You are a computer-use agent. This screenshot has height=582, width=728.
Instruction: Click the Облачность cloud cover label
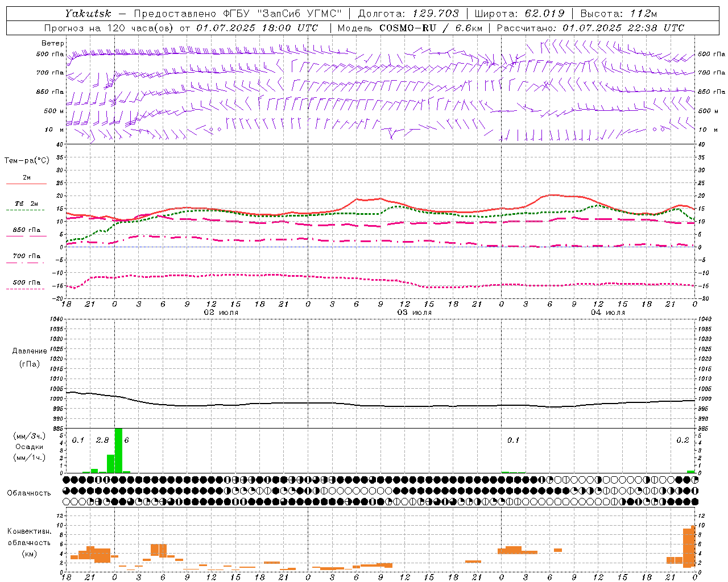point(29,493)
